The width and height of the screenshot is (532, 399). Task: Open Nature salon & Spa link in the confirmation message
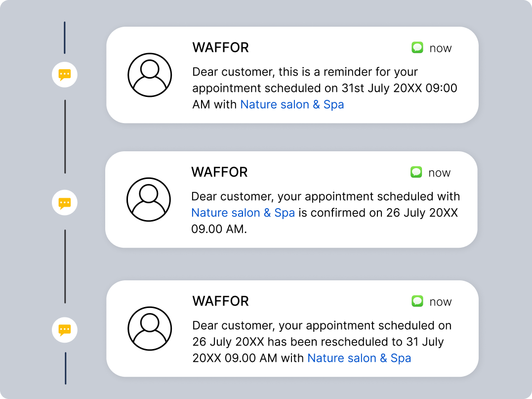coord(243,213)
